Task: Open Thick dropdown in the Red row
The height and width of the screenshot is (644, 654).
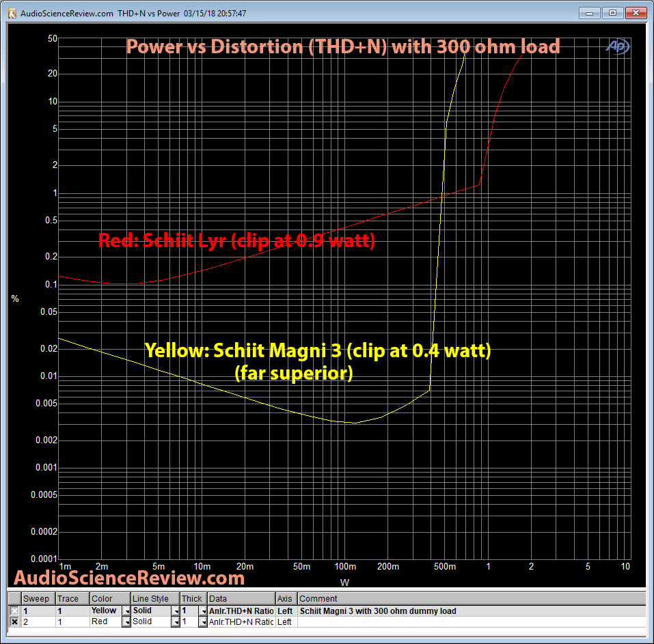Action: click(203, 622)
